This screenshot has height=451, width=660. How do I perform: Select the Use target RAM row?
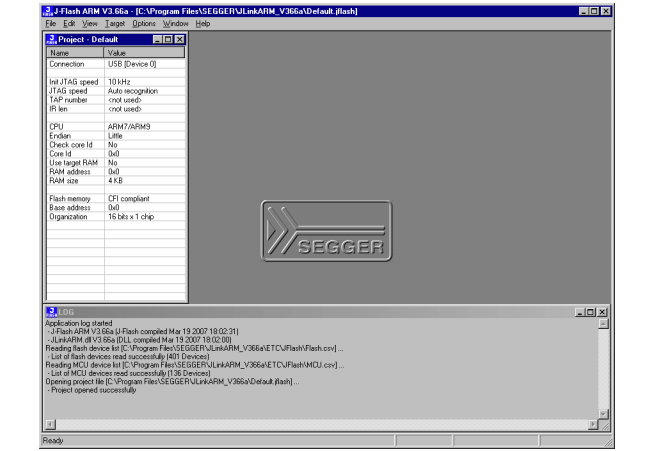click(x=116, y=163)
